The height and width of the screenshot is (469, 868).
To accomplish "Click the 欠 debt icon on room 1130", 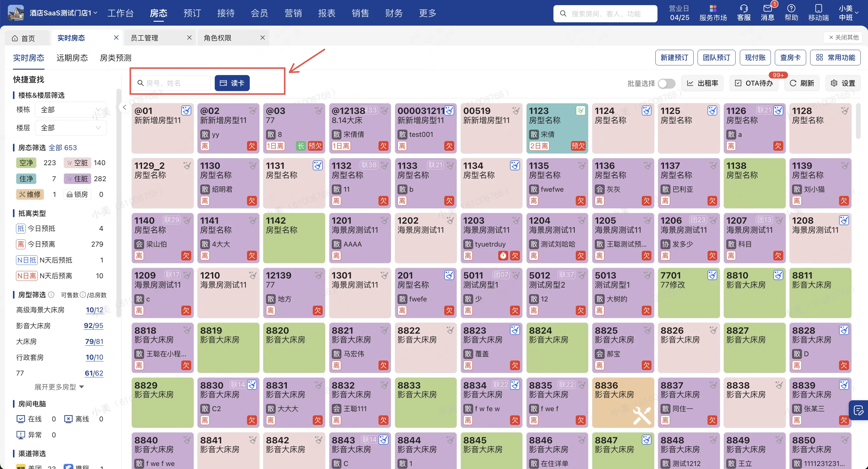I will (252, 201).
